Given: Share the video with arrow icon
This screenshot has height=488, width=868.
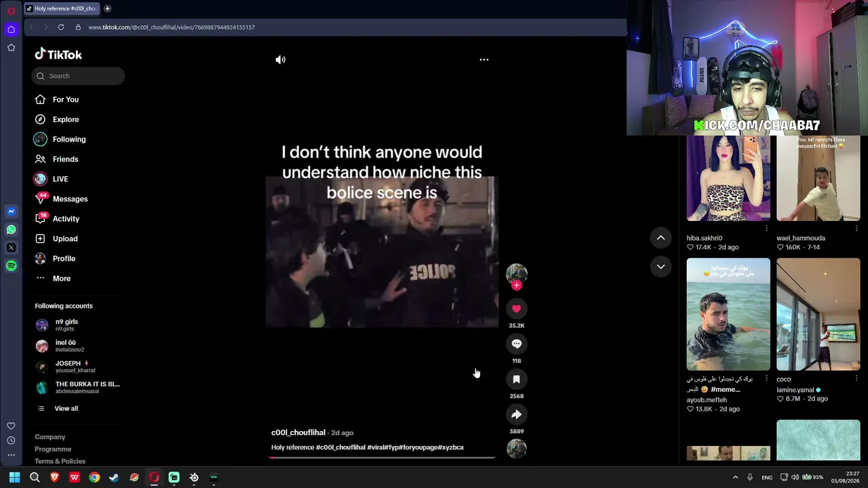Looking at the screenshot, I should point(517,414).
